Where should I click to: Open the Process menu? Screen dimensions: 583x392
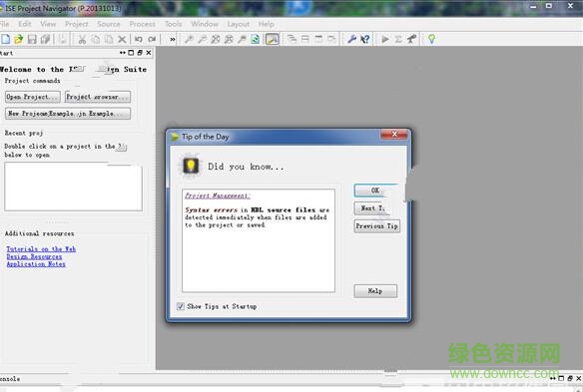tap(142, 24)
